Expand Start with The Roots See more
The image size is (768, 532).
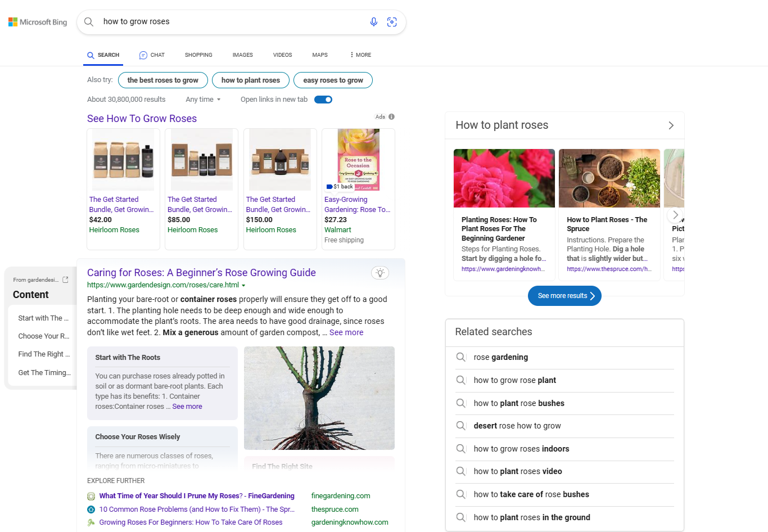[187, 407]
